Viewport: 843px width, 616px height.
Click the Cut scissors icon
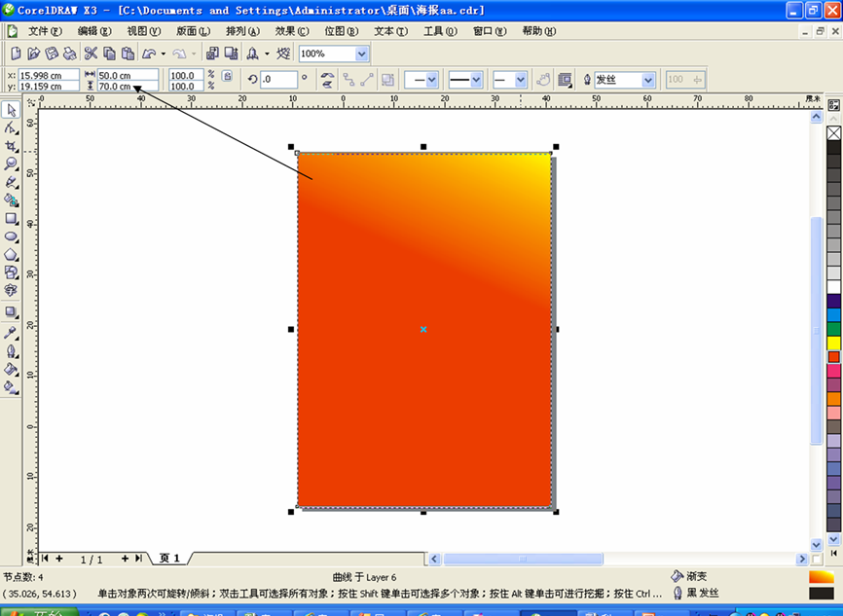(90, 54)
